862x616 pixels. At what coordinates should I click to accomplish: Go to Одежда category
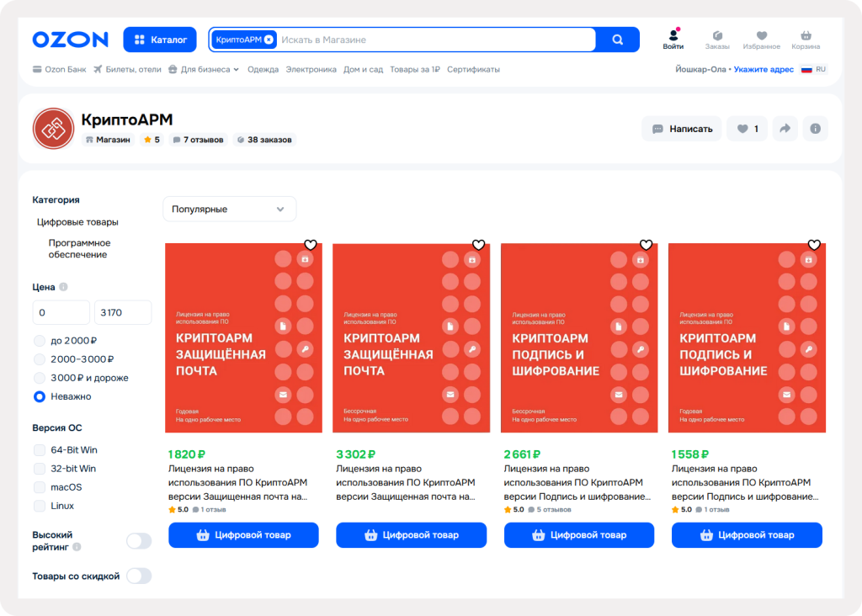(x=263, y=69)
